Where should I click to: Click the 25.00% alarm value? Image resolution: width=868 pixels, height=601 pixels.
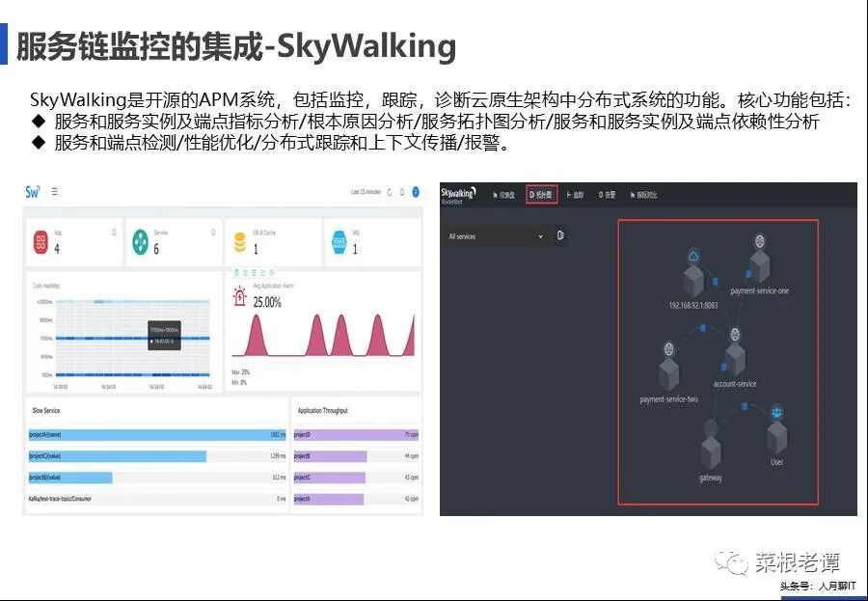267,303
